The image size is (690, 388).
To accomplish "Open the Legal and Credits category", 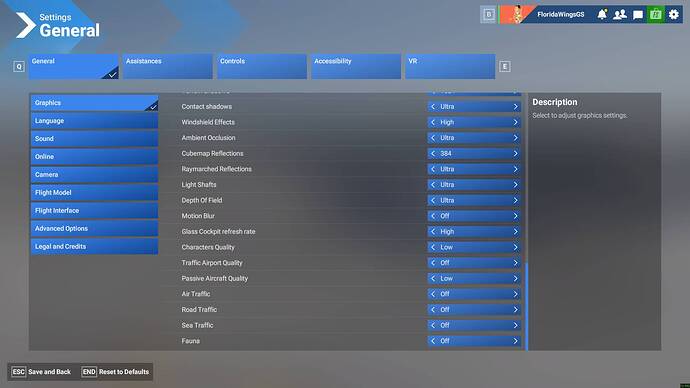I will pos(94,247).
